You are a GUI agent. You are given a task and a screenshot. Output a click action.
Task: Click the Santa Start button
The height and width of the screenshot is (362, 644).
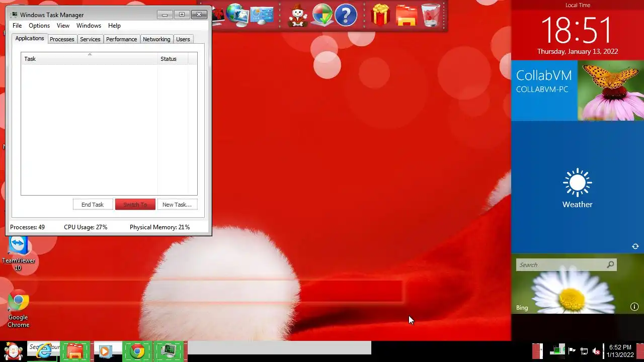tap(13, 351)
